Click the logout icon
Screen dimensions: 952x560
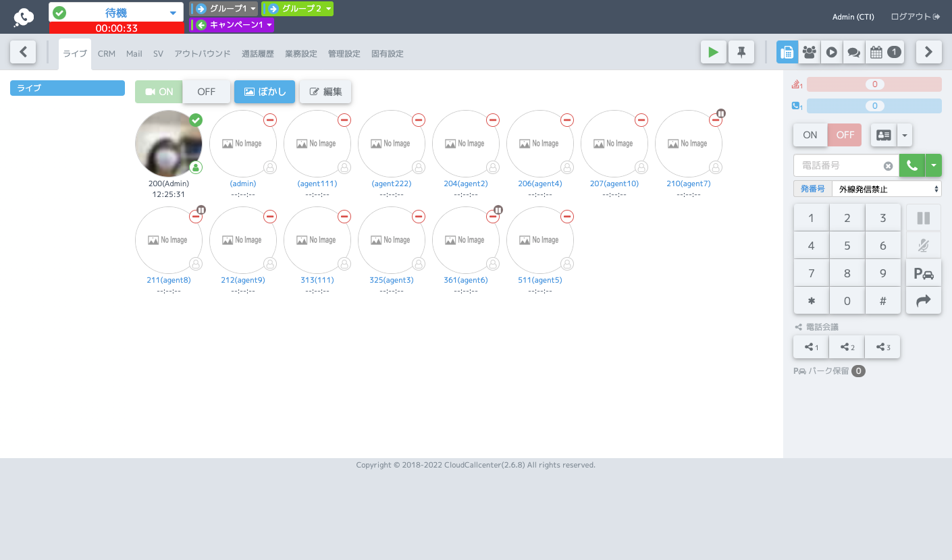coord(936,17)
